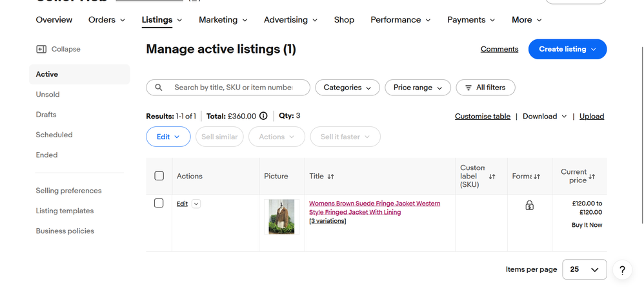Click the fixed price format lock icon
This screenshot has width=644, height=288.
tap(529, 206)
